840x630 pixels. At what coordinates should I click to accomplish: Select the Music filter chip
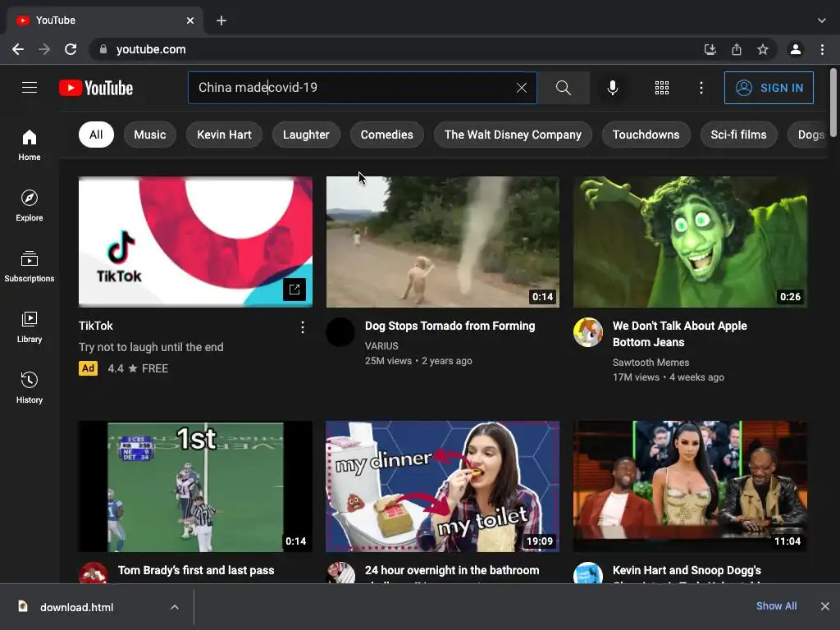(x=150, y=135)
